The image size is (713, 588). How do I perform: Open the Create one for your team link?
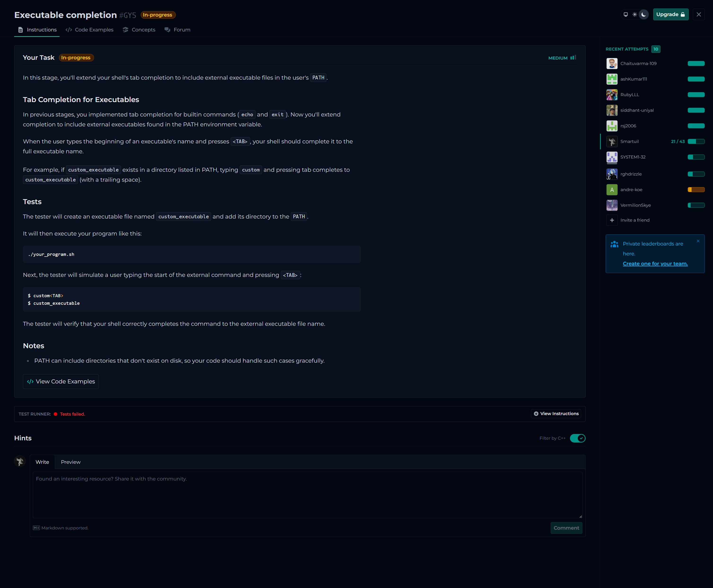click(x=655, y=263)
